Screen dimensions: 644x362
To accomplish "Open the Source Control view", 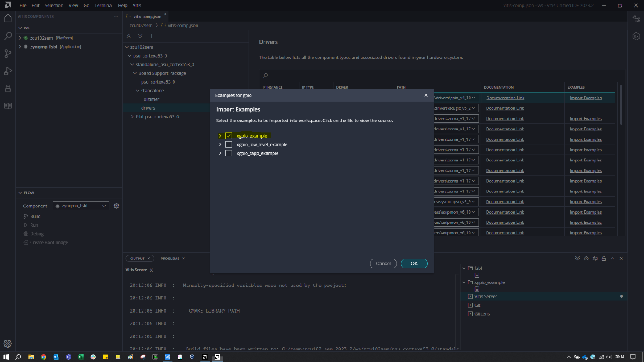I will [8, 54].
